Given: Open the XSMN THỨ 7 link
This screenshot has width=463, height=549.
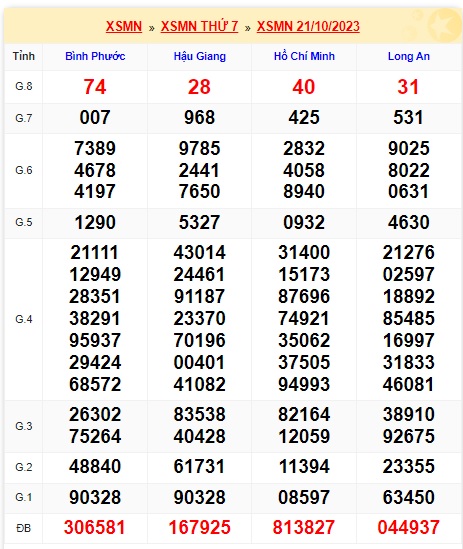Looking at the screenshot, I should pos(199,27).
